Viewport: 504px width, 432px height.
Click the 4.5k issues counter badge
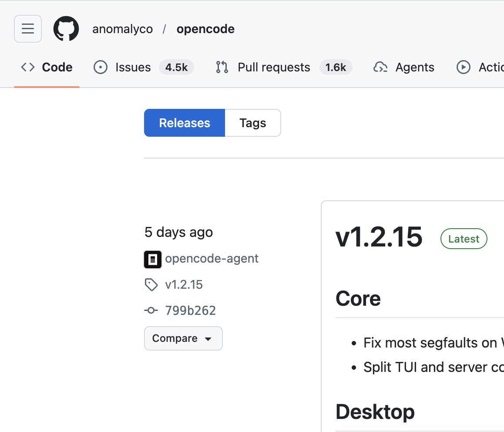click(x=176, y=67)
